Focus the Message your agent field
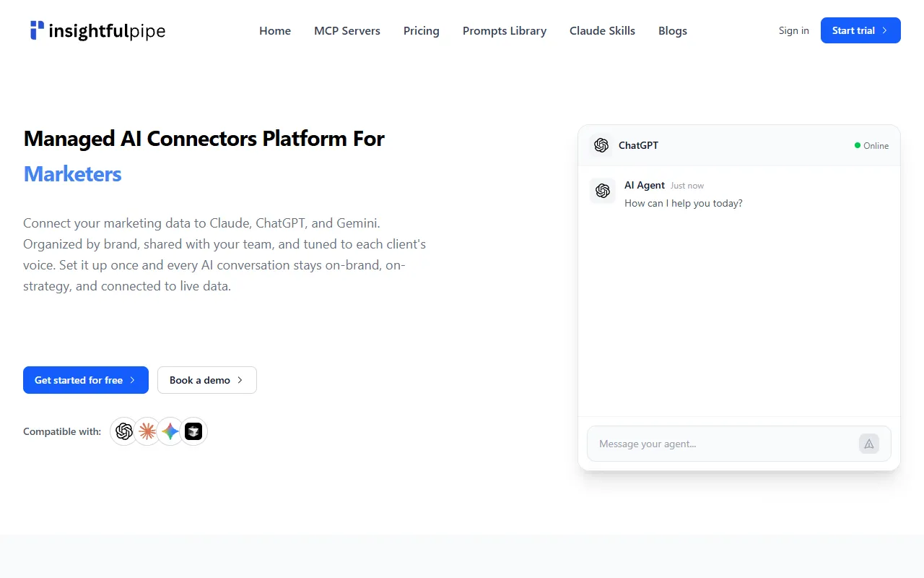This screenshot has height=578, width=924. [722, 444]
